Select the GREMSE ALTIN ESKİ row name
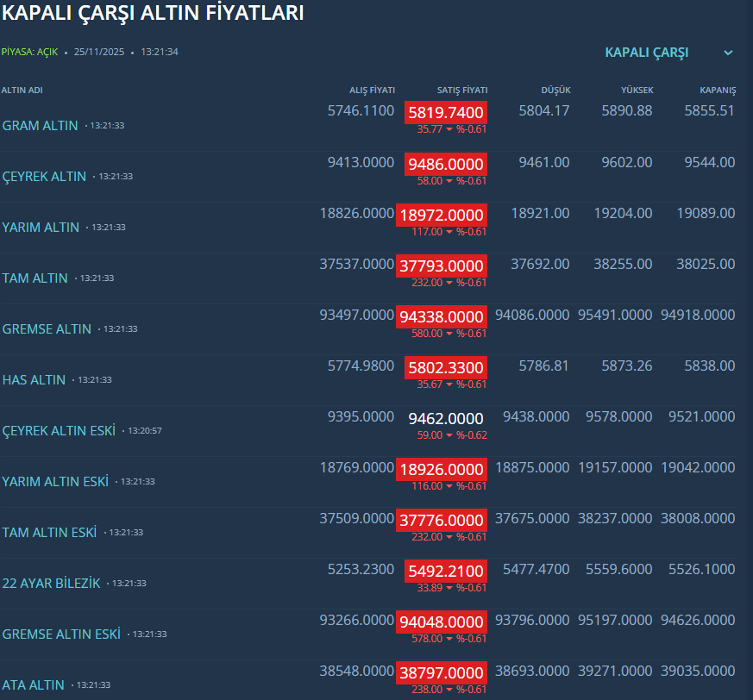Viewport: 753px width, 700px height. pos(61,634)
